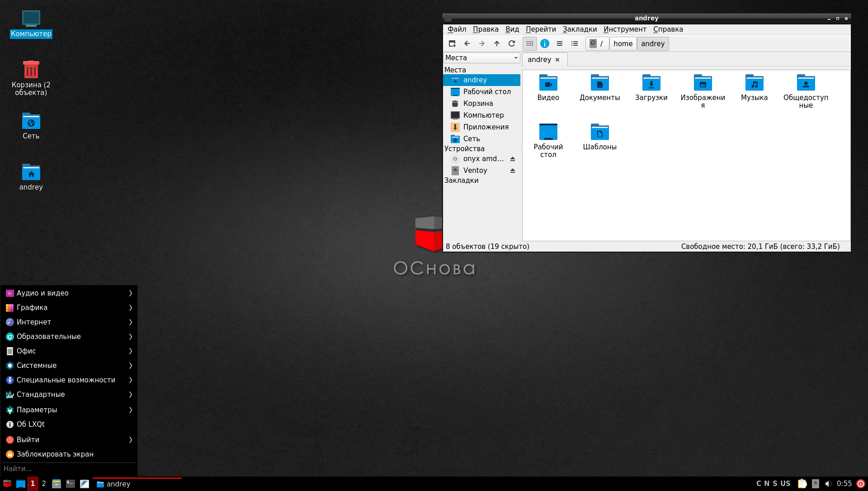Click the home path button
The image size is (868, 491).
tap(623, 43)
